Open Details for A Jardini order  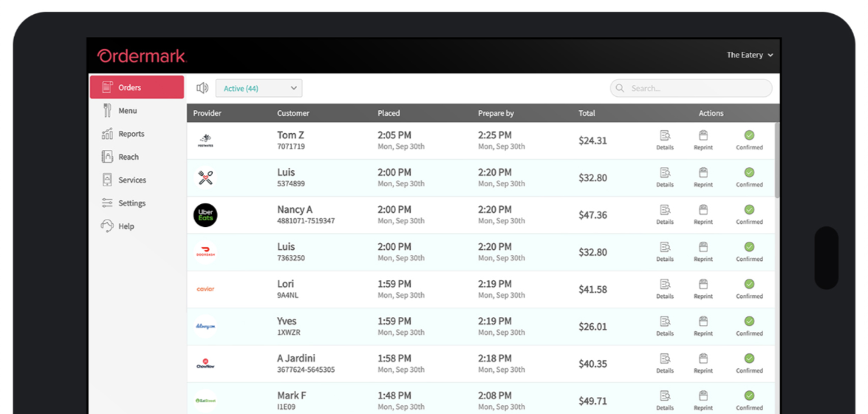coord(665,363)
